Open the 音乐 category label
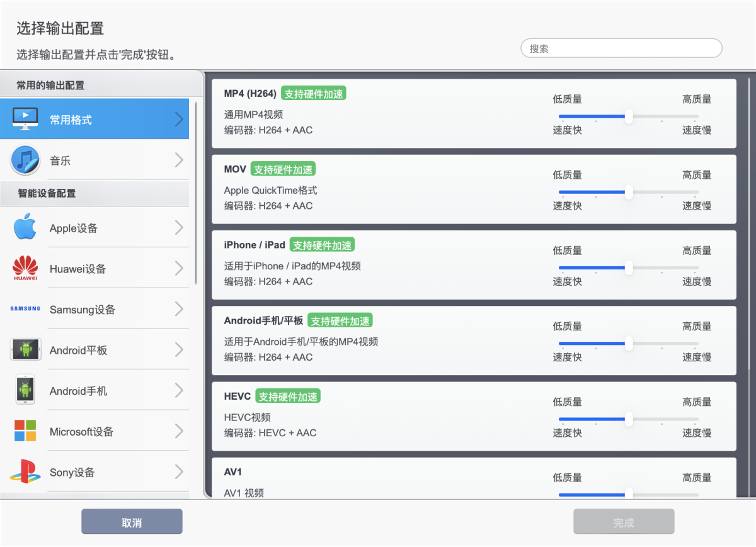The image size is (756, 547). click(60, 161)
